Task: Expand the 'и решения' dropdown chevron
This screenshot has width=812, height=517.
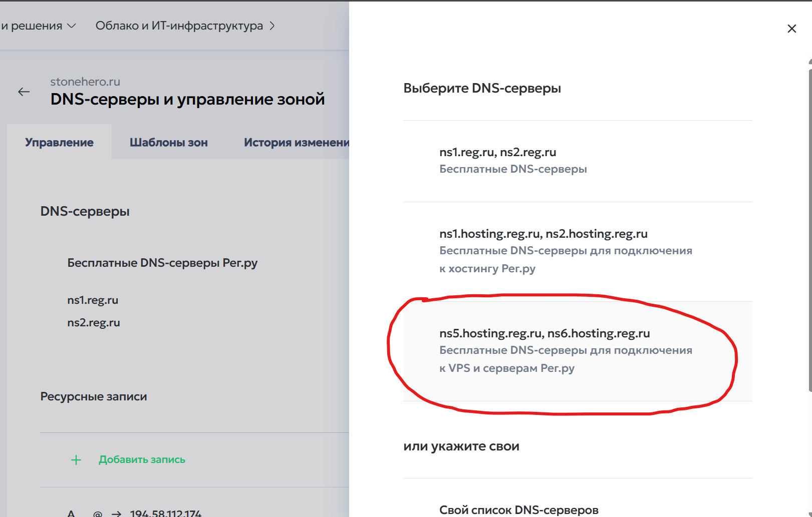Action: pos(72,26)
